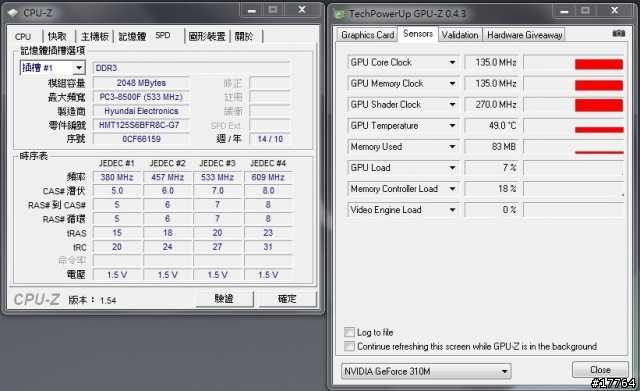
Task: Click the PC3-8500F (533 MHz) field
Action: click(x=141, y=97)
